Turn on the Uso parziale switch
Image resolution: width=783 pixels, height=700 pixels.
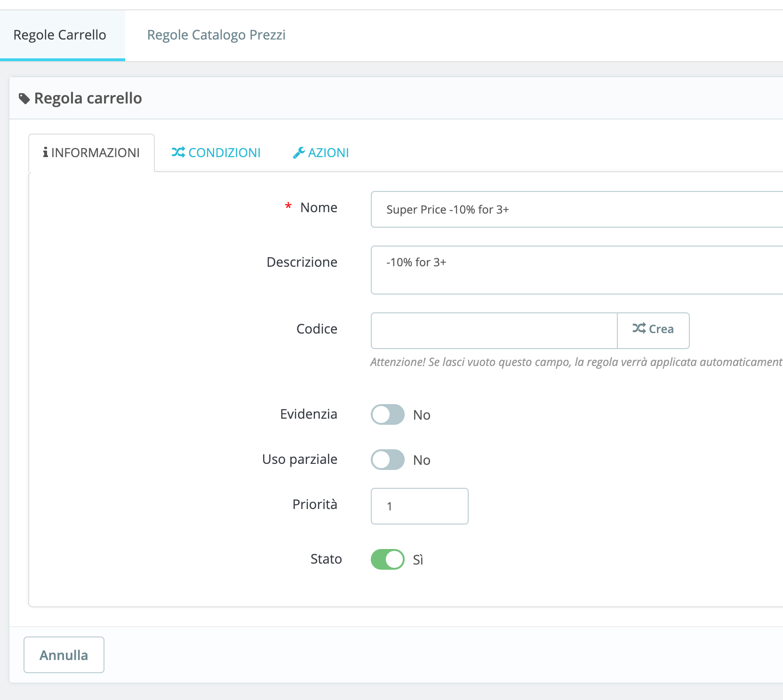387,460
